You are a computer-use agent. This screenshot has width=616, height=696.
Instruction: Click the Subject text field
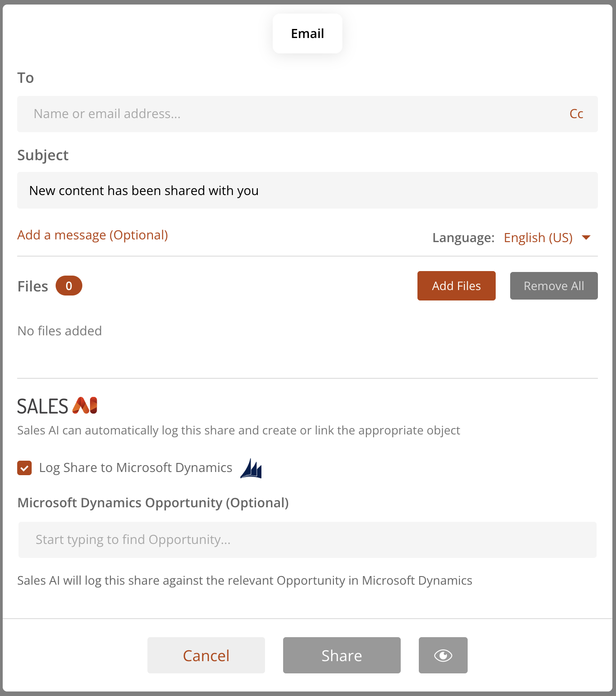coord(308,190)
